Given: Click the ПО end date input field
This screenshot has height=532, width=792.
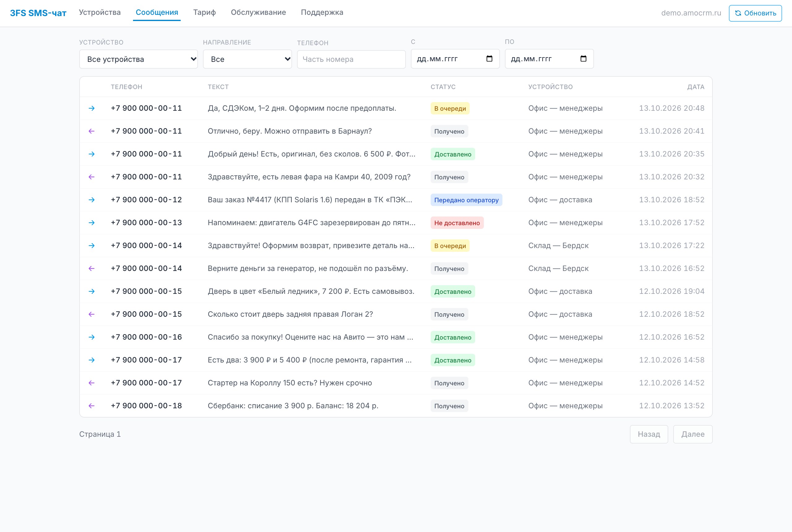Looking at the screenshot, I should point(549,59).
